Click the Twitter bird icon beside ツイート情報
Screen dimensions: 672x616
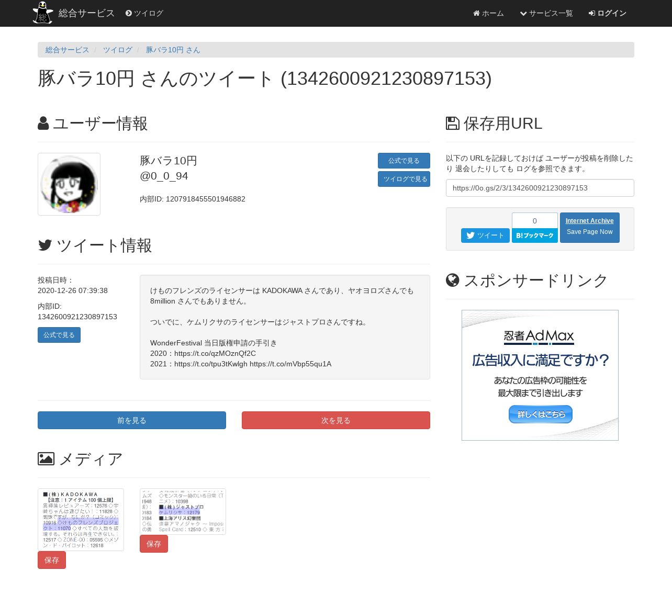pyautogui.click(x=45, y=245)
